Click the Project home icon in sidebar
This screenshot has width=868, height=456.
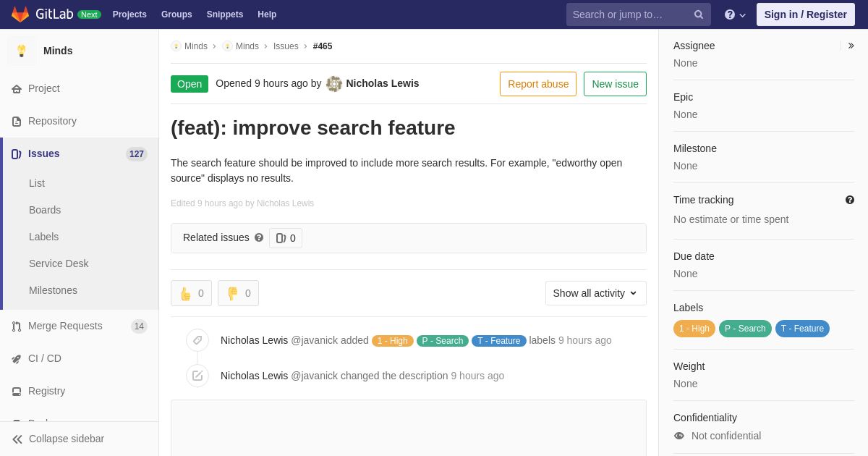pos(17,89)
